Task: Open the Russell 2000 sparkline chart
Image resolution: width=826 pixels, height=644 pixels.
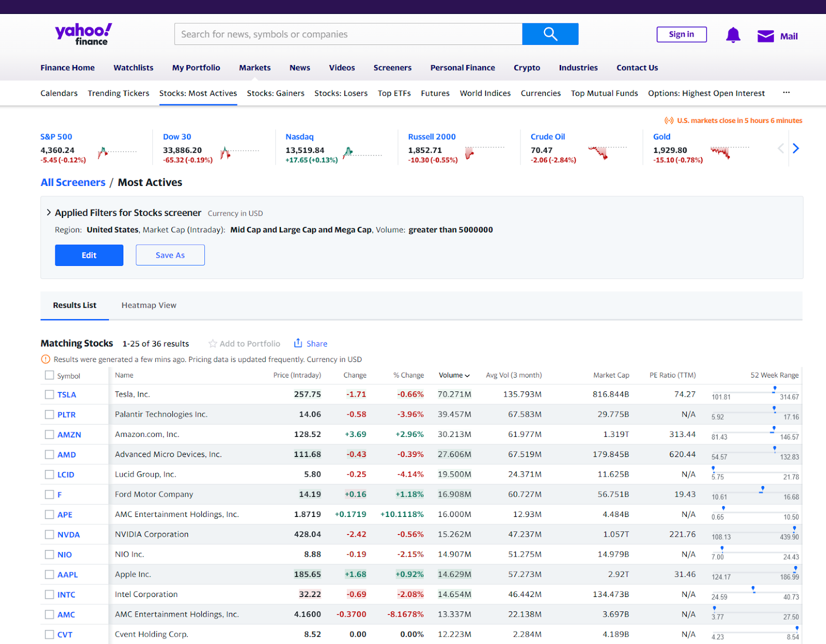Action: point(485,152)
